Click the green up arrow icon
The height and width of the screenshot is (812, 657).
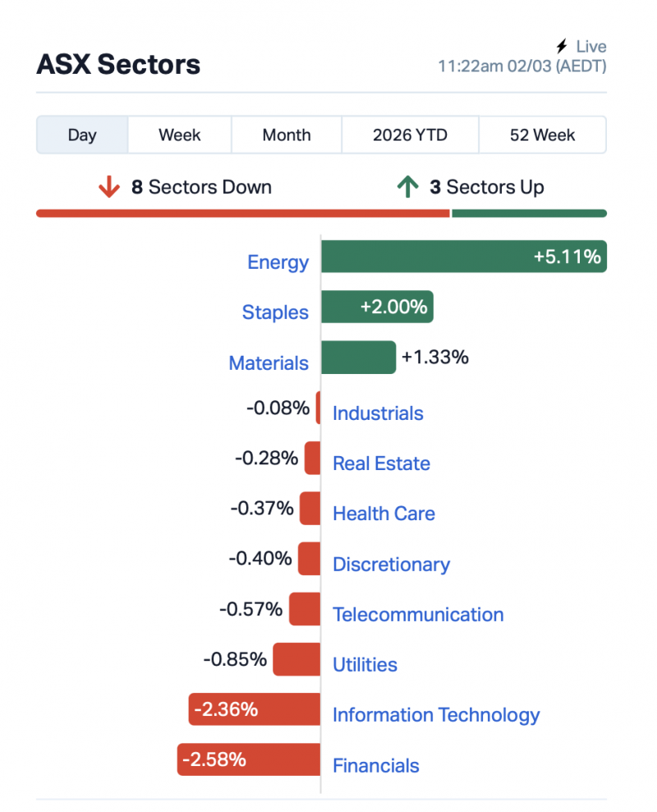406,187
